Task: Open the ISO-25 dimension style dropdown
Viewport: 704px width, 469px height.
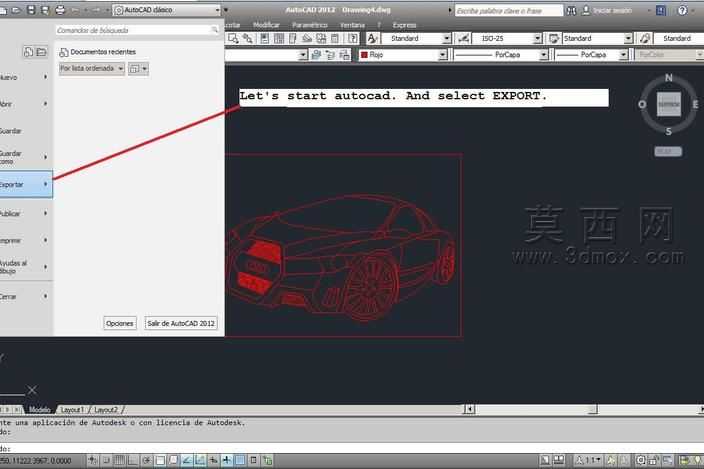Action: (537, 39)
